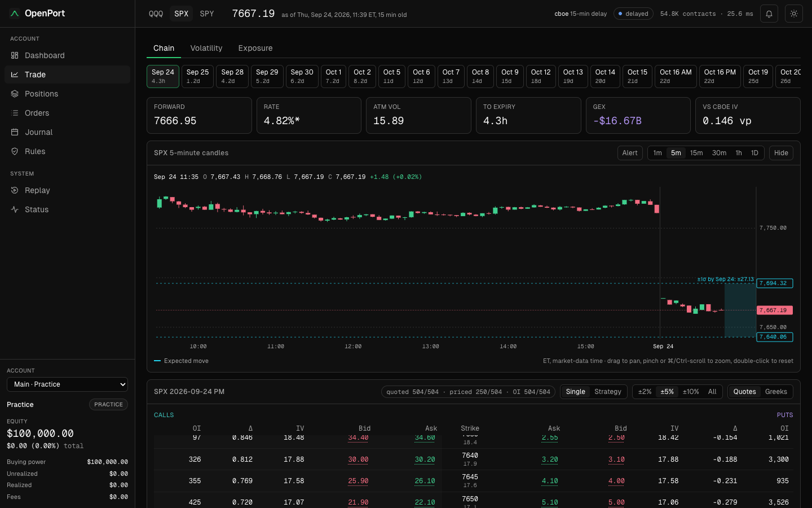Click the delayed data status badge
The height and width of the screenshot is (508, 812).
[633, 14]
